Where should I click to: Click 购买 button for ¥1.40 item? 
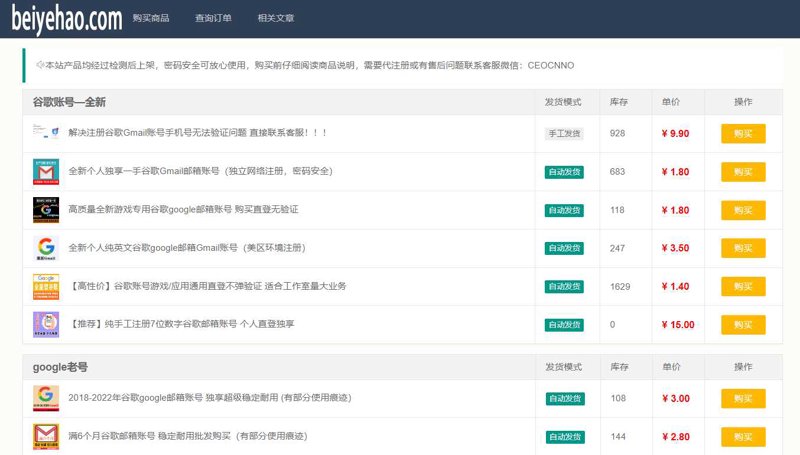743,286
